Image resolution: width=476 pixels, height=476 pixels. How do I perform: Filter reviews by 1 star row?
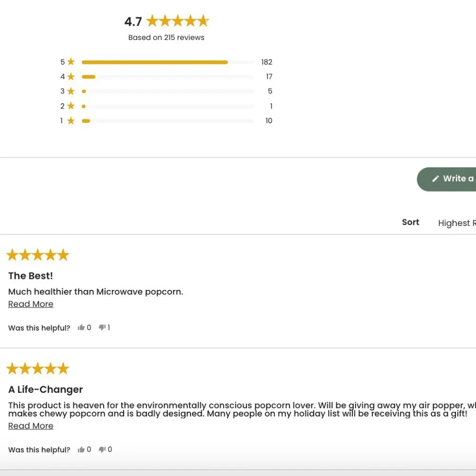(166, 120)
